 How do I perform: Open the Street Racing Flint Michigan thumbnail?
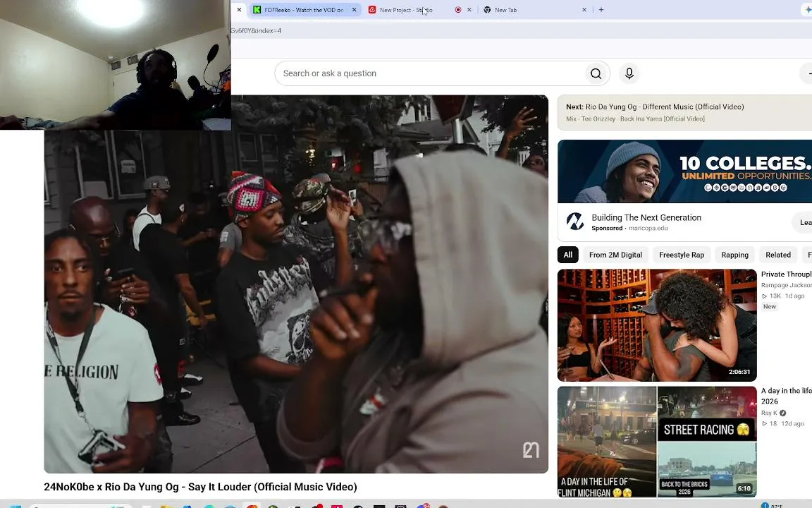(x=657, y=442)
